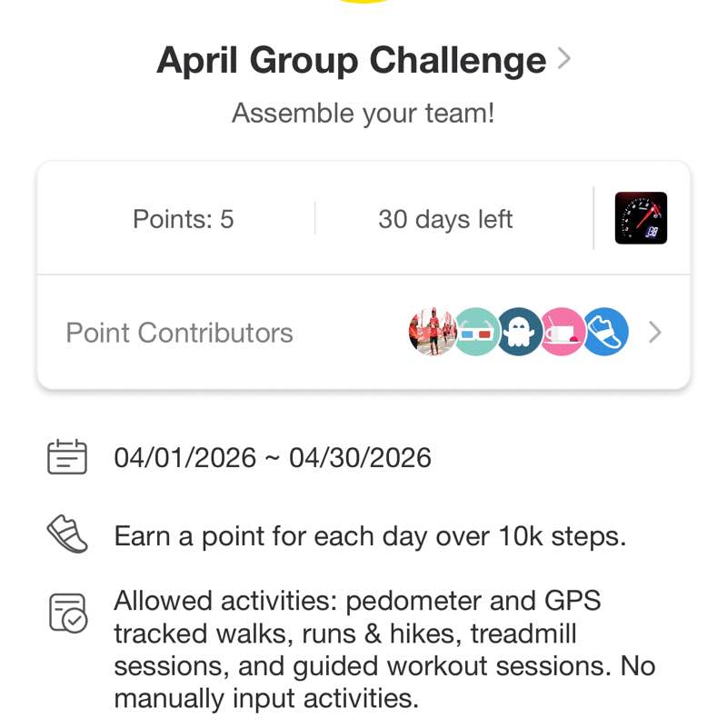
Task: Tap the 30 days left stat
Action: click(x=445, y=219)
